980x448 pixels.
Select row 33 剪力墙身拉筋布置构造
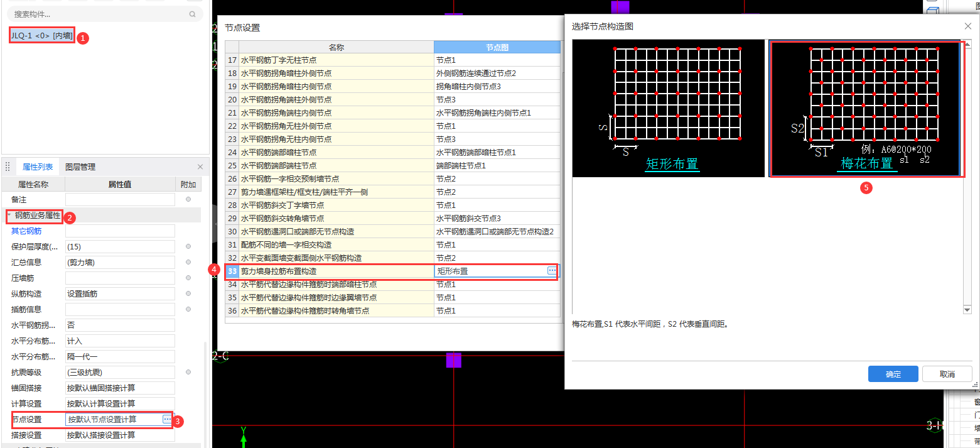tap(336, 271)
